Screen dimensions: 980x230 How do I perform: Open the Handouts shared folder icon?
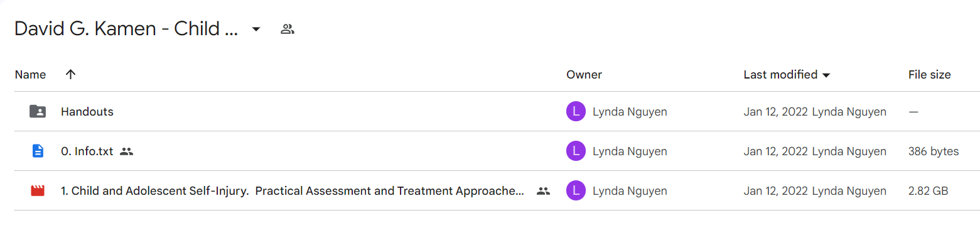(x=38, y=112)
